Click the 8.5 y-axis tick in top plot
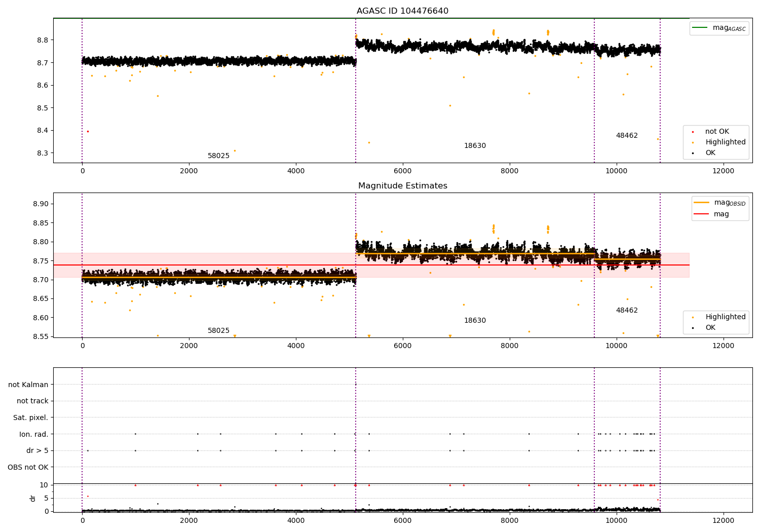 pos(43,108)
